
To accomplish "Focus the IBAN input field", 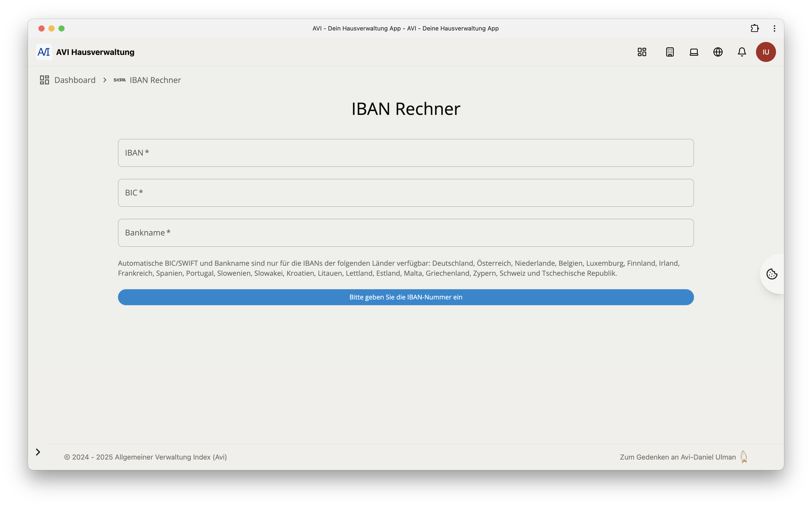I will pyautogui.click(x=406, y=153).
